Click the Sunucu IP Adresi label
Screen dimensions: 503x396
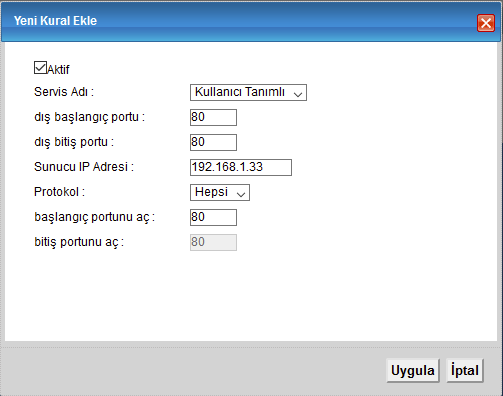84,167
